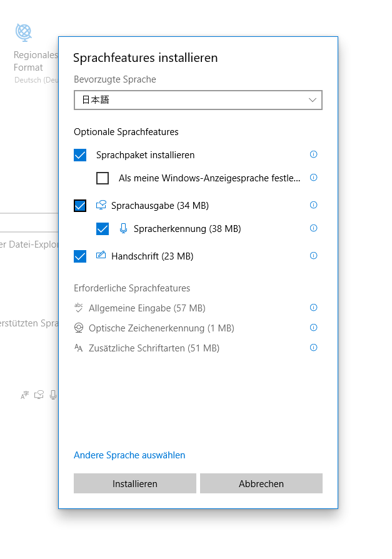Expand the Bevorzugte Sprache dropdown

tap(312, 100)
